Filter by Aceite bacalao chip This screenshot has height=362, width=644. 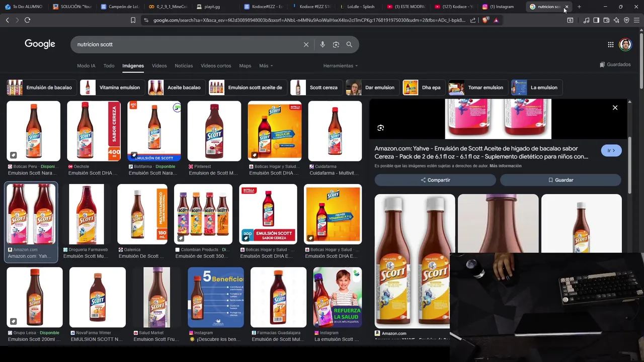(x=177, y=87)
